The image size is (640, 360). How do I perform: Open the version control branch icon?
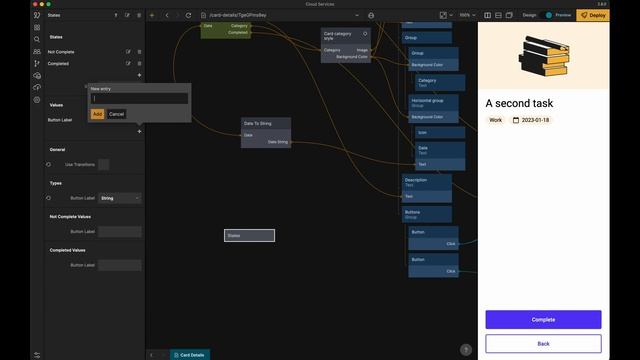(37, 63)
